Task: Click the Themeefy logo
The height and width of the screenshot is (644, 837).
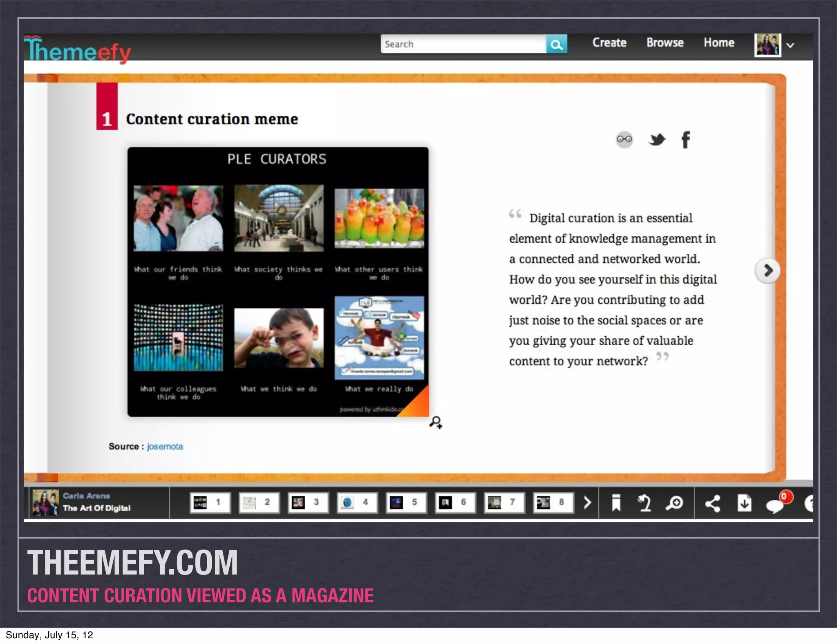Action: click(77, 49)
